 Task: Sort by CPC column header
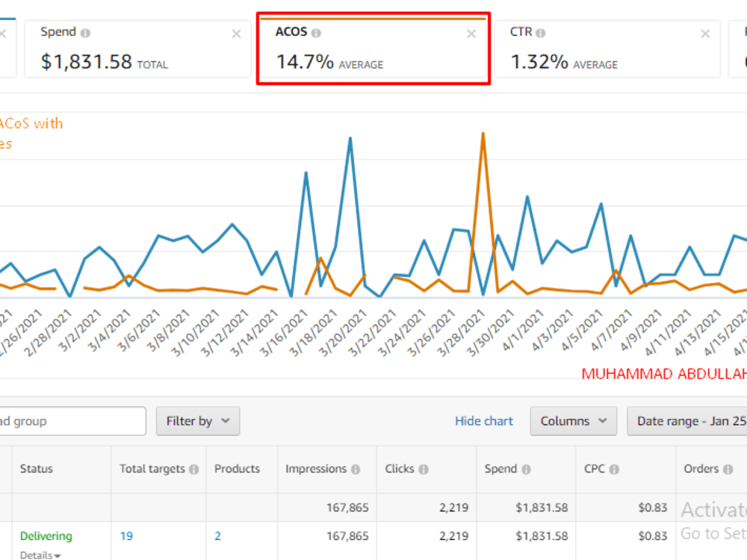pos(594,469)
